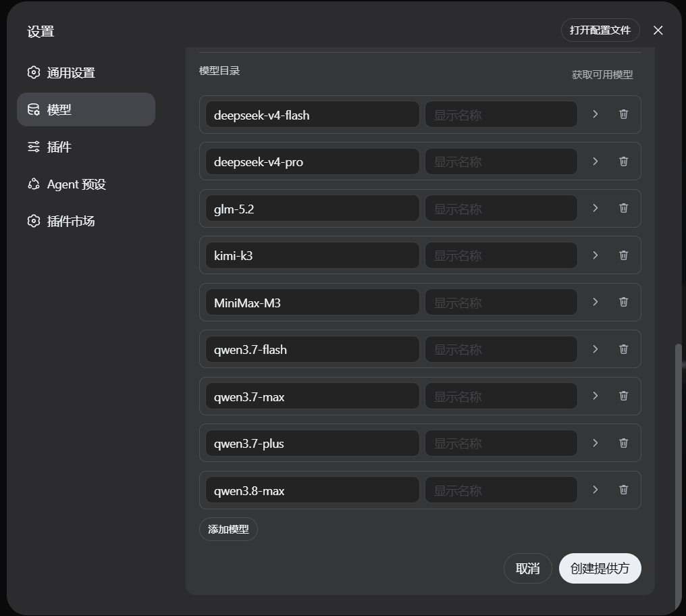Screen dimensions: 686x616
Task: Expand qwen3.8-max row chevron
Action: click(x=595, y=490)
